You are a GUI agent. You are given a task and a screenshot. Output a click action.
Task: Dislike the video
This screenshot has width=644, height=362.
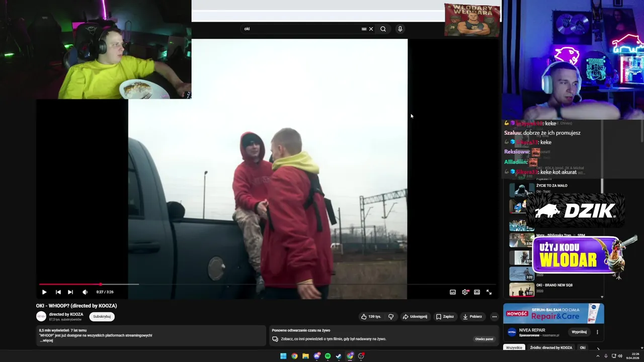[x=391, y=317]
